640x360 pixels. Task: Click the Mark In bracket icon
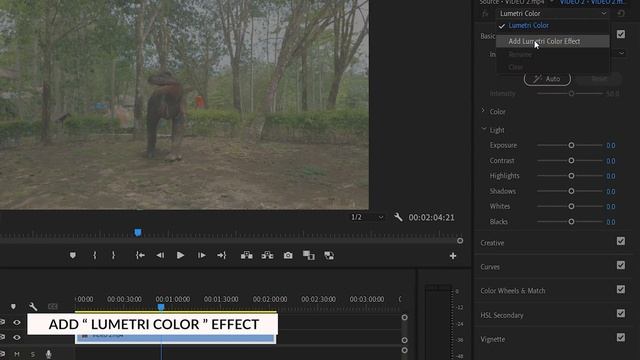95,256
